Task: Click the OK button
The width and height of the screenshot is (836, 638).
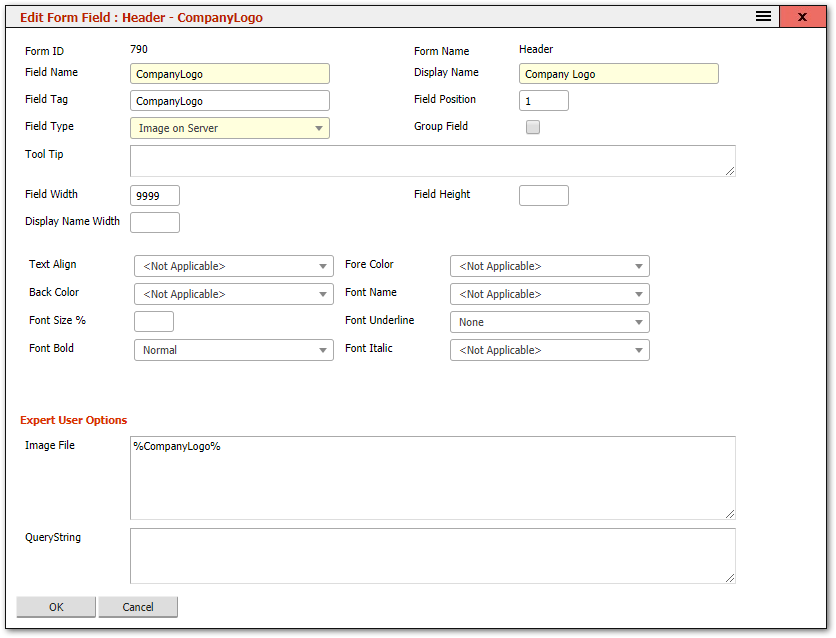Action: 55,607
